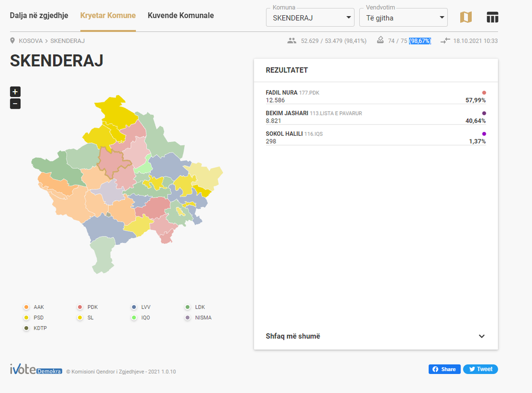Zoom out on the map
This screenshot has width=532, height=393.
(x=15, y=104)
